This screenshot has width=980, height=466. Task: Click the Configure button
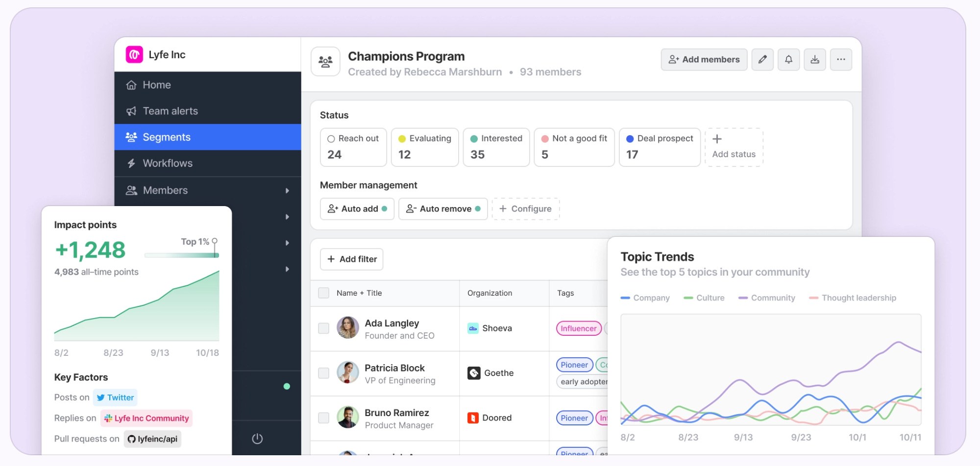click(x=526, y=209)
